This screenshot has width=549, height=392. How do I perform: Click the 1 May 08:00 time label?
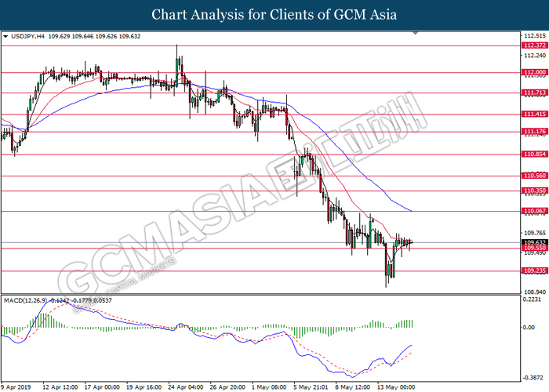[269, 387]
